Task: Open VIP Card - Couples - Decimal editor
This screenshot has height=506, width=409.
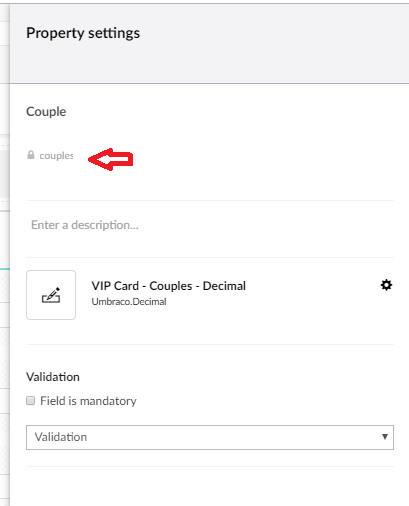Action: coord(169,286)
